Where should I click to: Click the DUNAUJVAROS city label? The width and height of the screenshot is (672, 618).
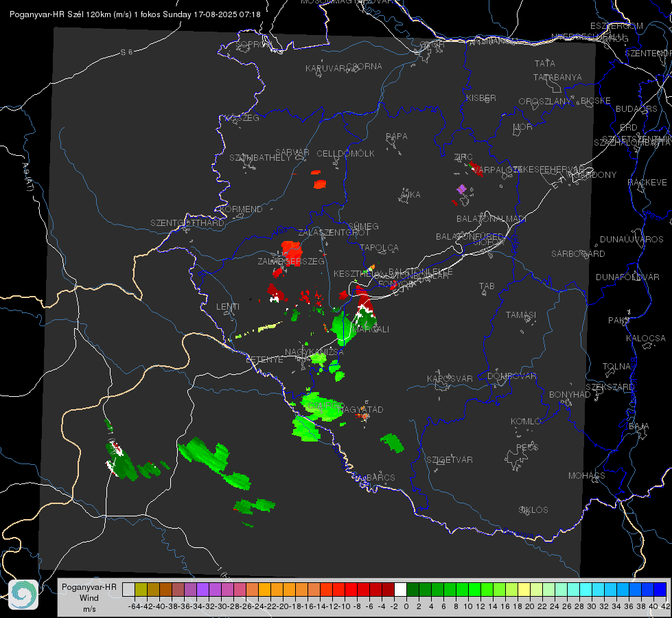(x=632, y=240)
